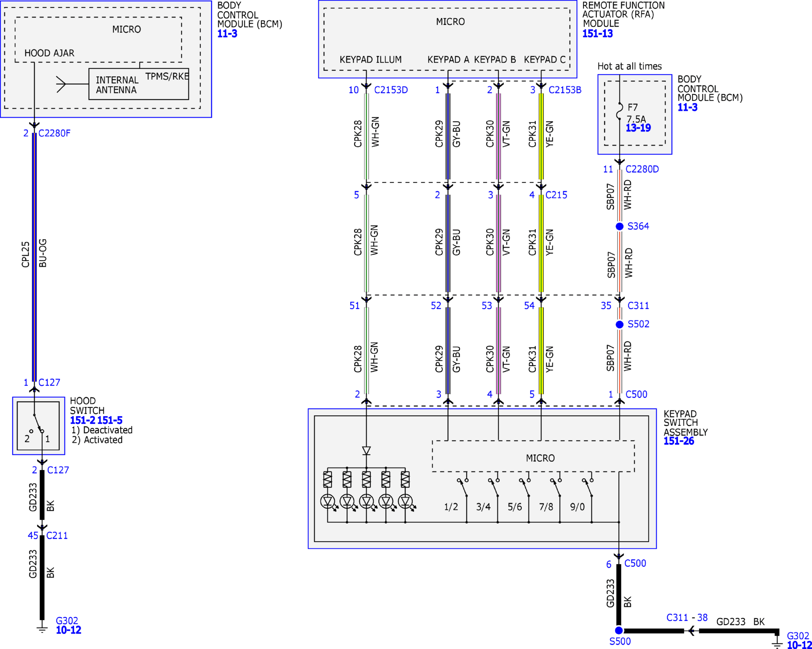Viewport: 812px width, 649px height.
Task: Click the C2153D connector label
Action: click(391, 90)
